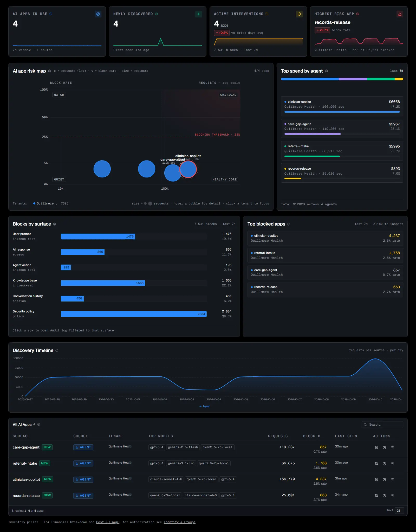Open usage chart icon for clinician-copilot row
This screenshot has width=416, height=532.
point(384,479)
